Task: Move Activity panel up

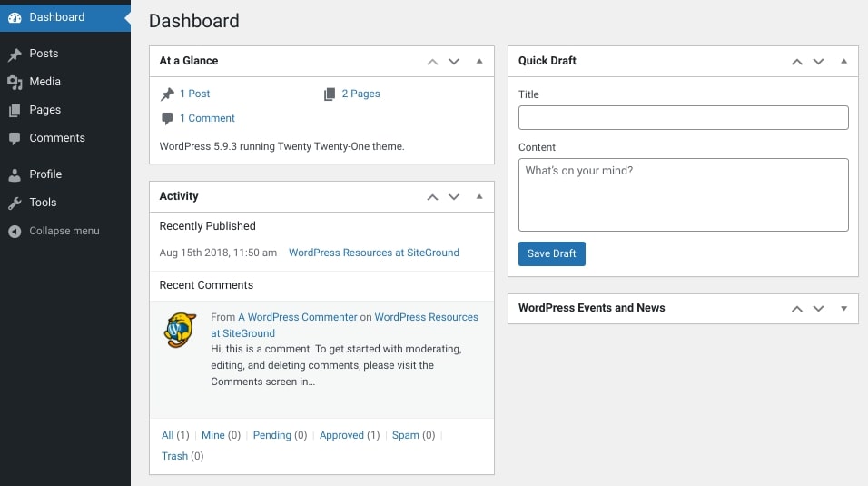Action: tap(432, 197)
